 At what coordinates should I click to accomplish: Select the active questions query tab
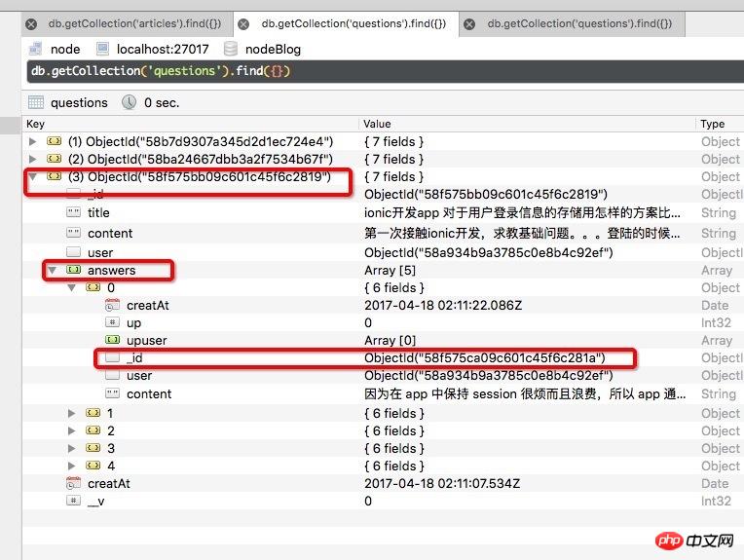tap(353, 23)
